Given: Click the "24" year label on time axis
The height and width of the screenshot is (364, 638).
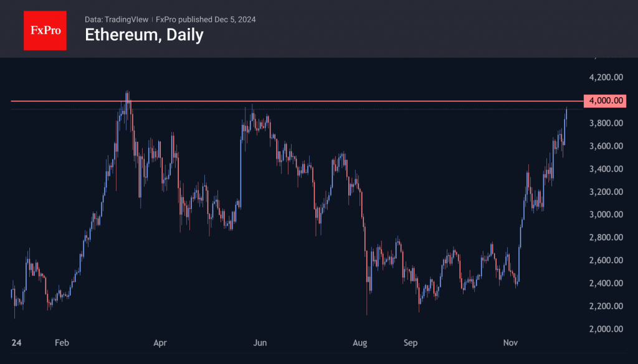Looking at the screenshot, I should tap(16, 343).
